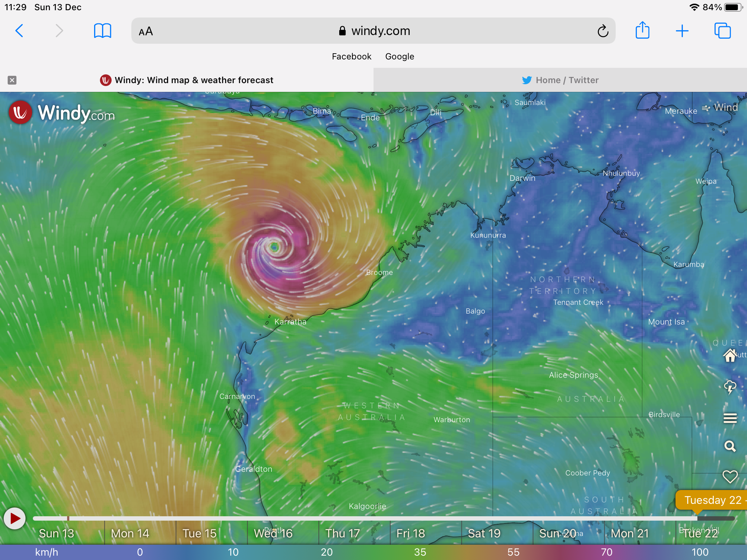747x560 pixels.
Task: Show all open tabs overview
Action: [722, 31]
